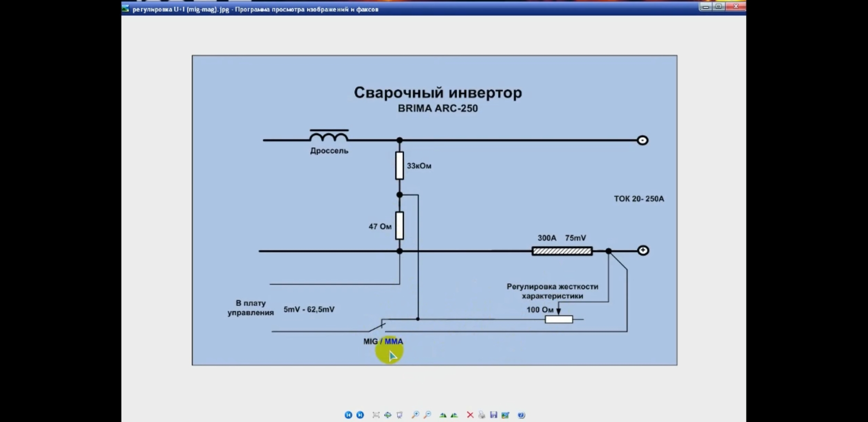This screenshot has height=422, width=868.
Task: Click the Best Fit icon
Action: pos(376,415)
